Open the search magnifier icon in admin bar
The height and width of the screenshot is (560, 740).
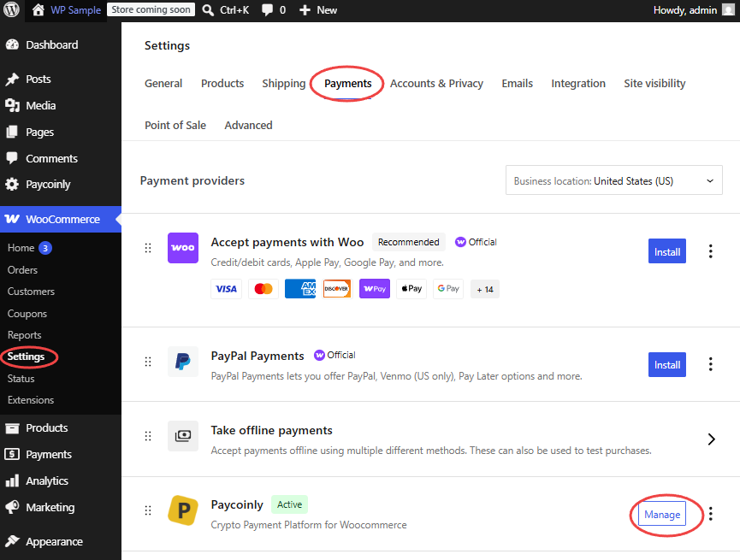point(208,10)
